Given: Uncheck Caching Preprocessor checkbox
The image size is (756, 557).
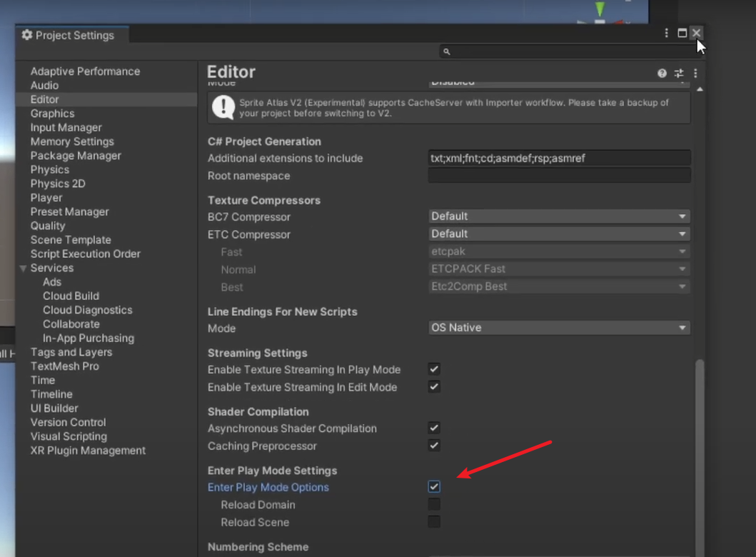Looking at the screenshot, I should click(x=434, y=445).
